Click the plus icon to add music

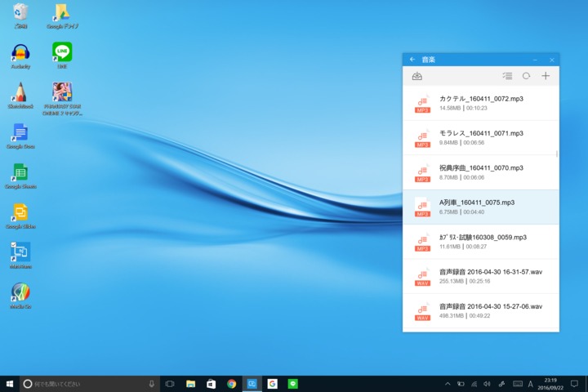pyautogui.click(x=546, y=76)
